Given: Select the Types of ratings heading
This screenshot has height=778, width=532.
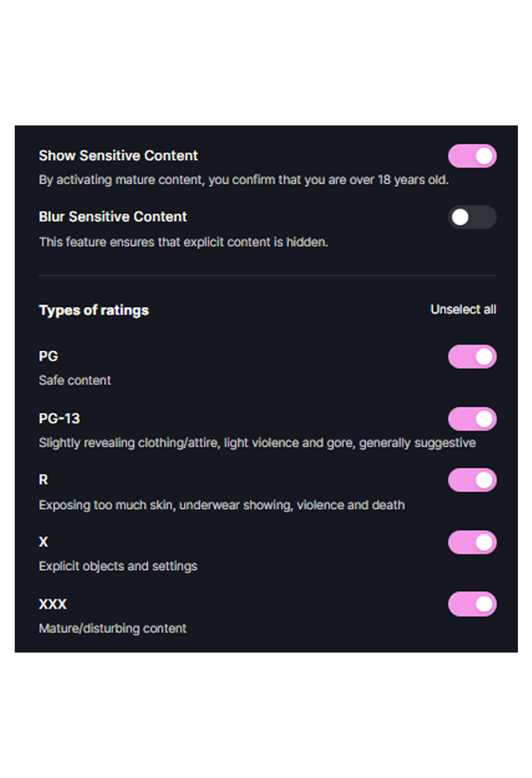Looking at the screenshot, I should click(x=93, y=310).
